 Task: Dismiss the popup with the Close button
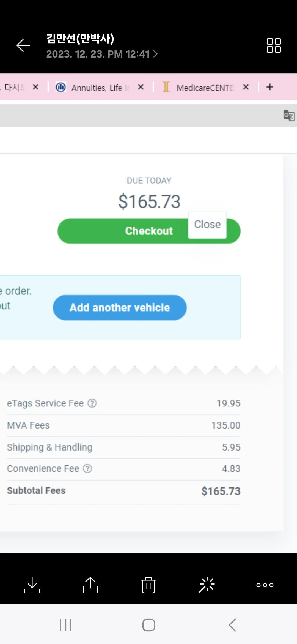pos(207,225)
